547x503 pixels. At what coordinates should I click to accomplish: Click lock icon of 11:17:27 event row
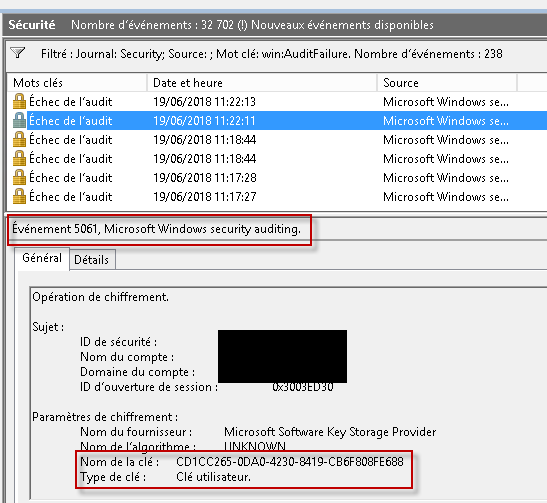point(19,196)
